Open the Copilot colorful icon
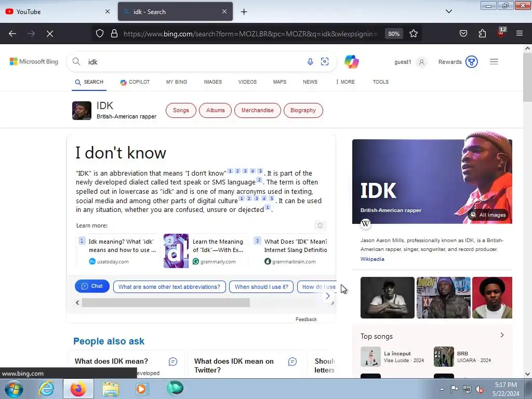Image resolution: width=532 pixels, height=399 pixels. point(352,62)
